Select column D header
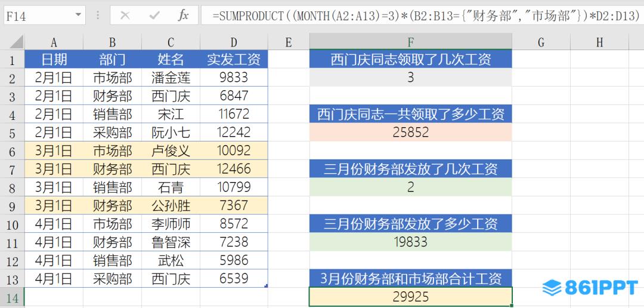644x308 pixels. (234, 42)
